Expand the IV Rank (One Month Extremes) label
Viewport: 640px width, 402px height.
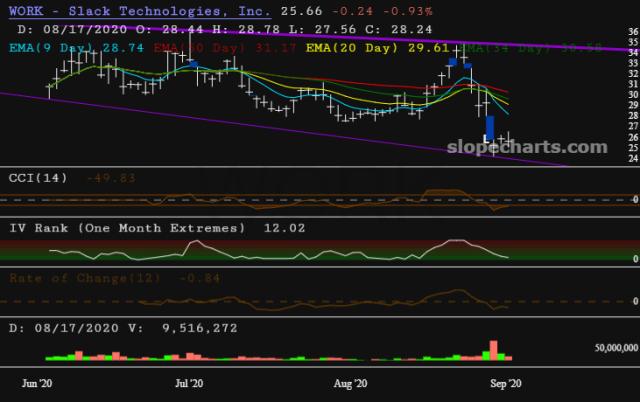pos(127,228)
